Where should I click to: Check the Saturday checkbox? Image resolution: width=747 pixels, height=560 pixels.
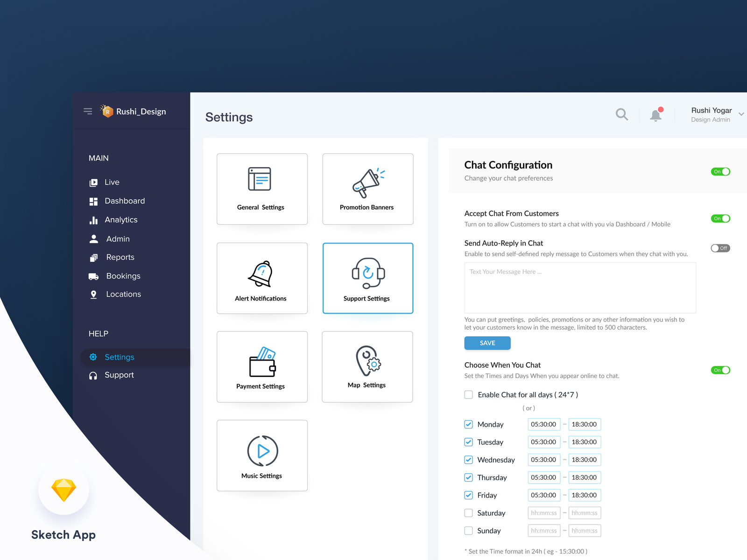tap(468, 513)
